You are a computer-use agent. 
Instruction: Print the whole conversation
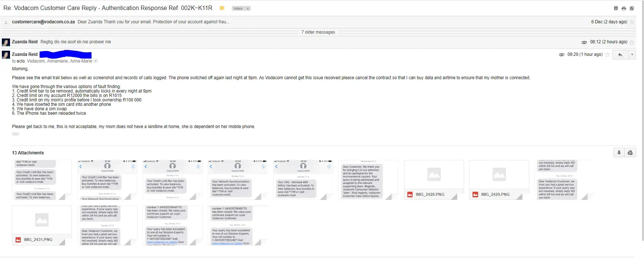624,8
